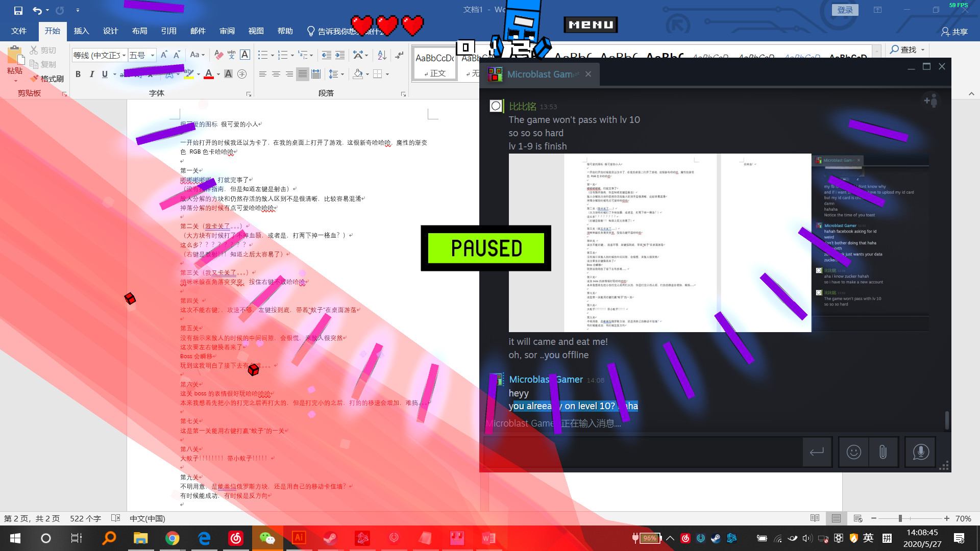Screen dimensions: 980x551
Task: Click the 共享 share button
Action: pos(958,32)
